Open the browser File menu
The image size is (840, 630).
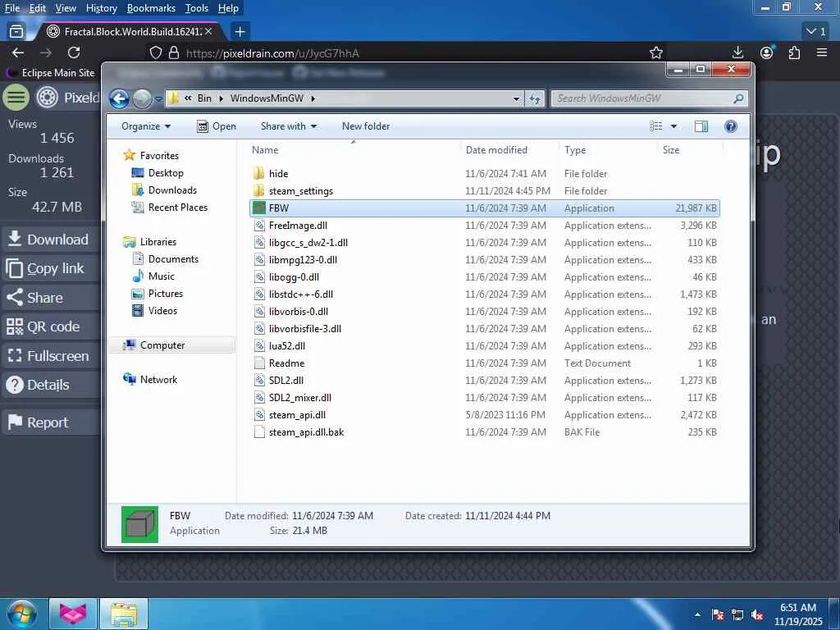[x=11, y=8]
